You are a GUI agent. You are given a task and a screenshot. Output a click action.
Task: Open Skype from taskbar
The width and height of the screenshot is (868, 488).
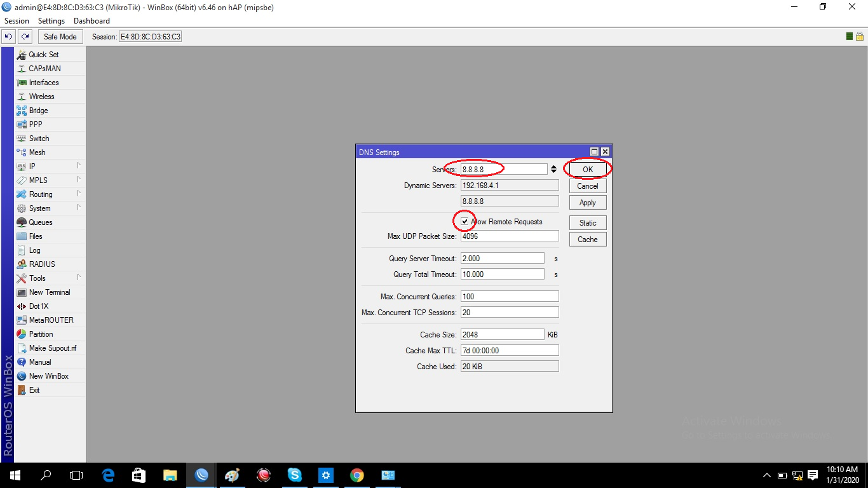[x=294, y=475]
